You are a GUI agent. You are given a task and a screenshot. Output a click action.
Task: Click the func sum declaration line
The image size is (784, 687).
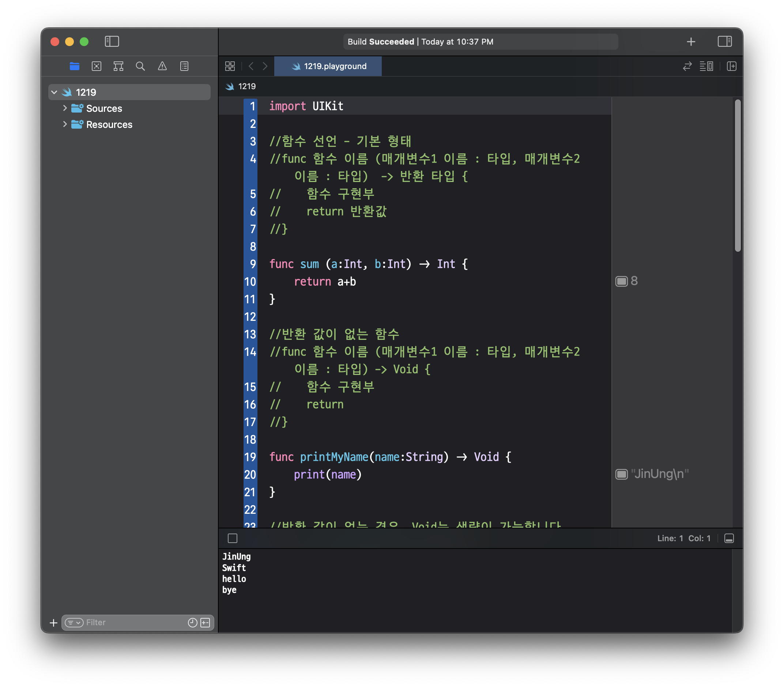pyautogui.click(x=368, y=264)
